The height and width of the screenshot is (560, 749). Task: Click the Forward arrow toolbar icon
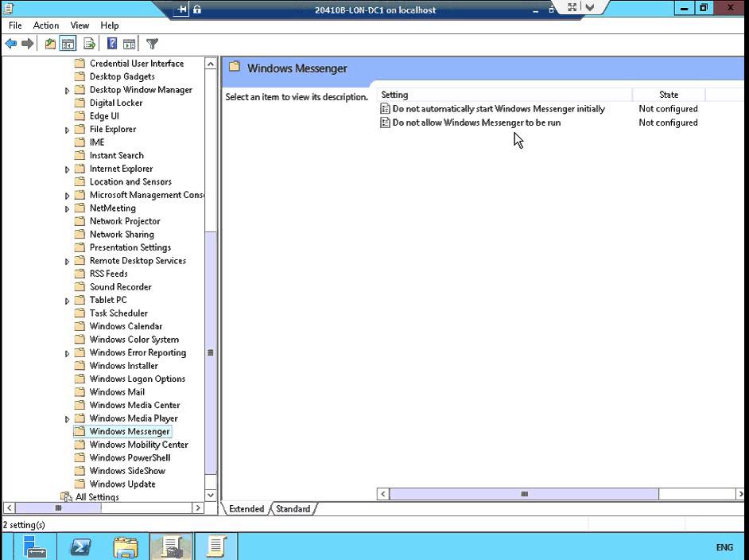(28, 44)
